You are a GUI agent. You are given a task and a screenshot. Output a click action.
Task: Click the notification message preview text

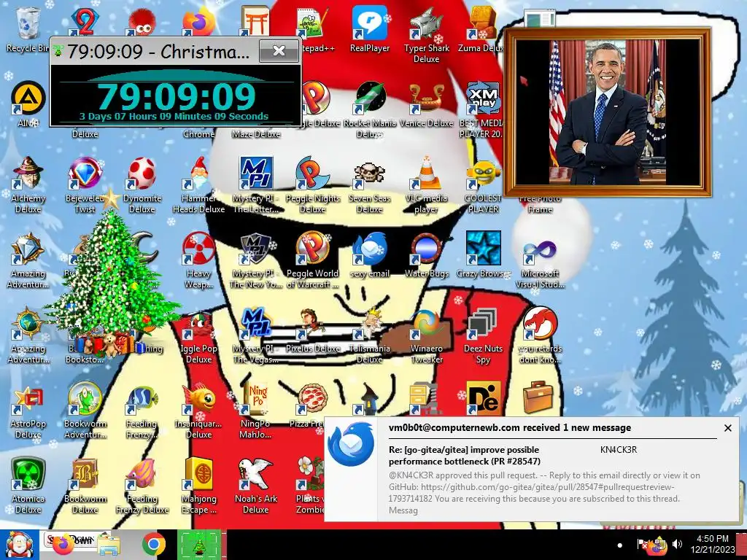click(x=544, y=492)
